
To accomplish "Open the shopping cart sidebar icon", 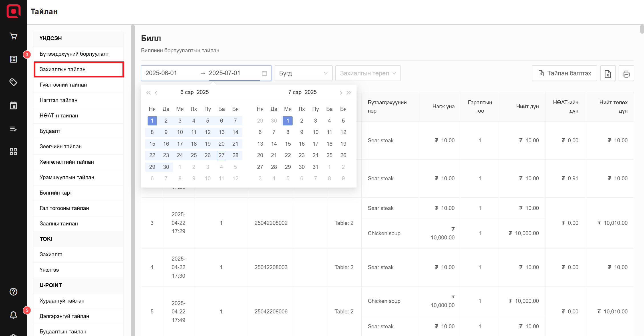I will (13, 36).
